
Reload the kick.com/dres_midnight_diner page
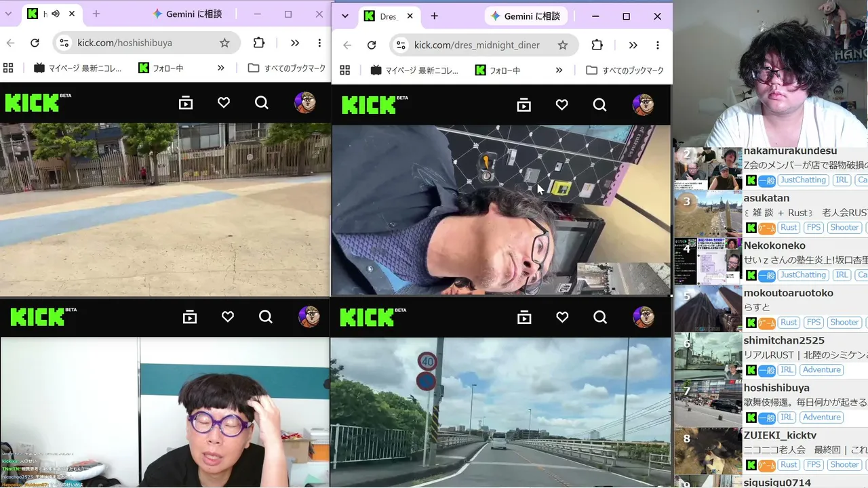pos(372,45)
